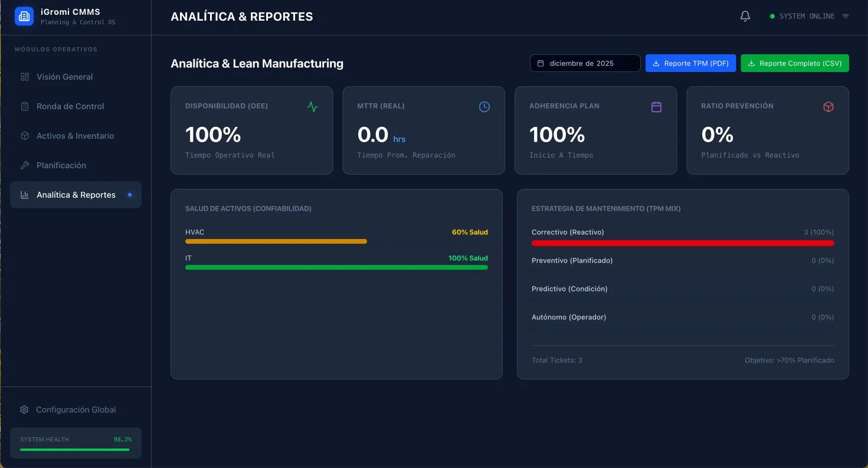Image resolution: width=868 pixels, height=468 pixels.
Task: Click the iGromi CMMS logo
Action: (x=24, y=16)
